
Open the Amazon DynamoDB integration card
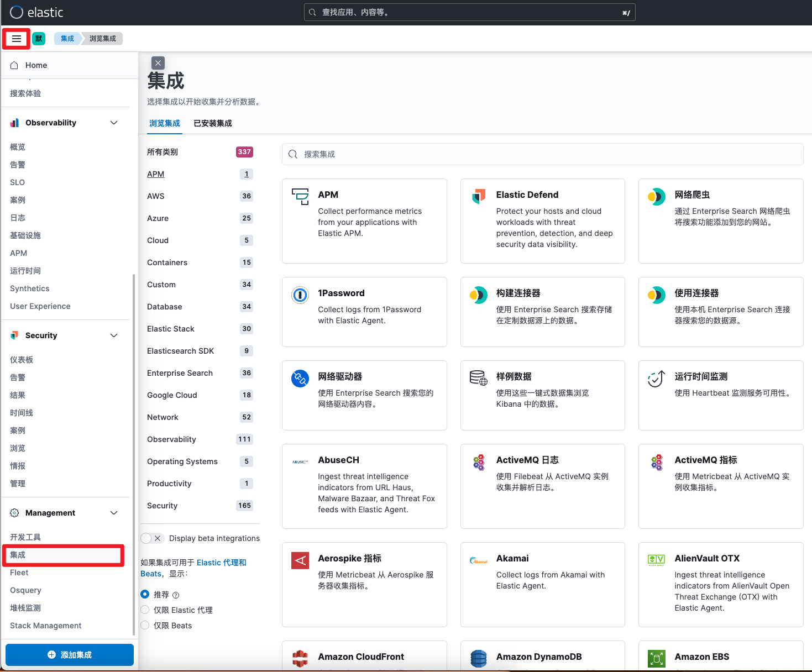click(543, 657)
